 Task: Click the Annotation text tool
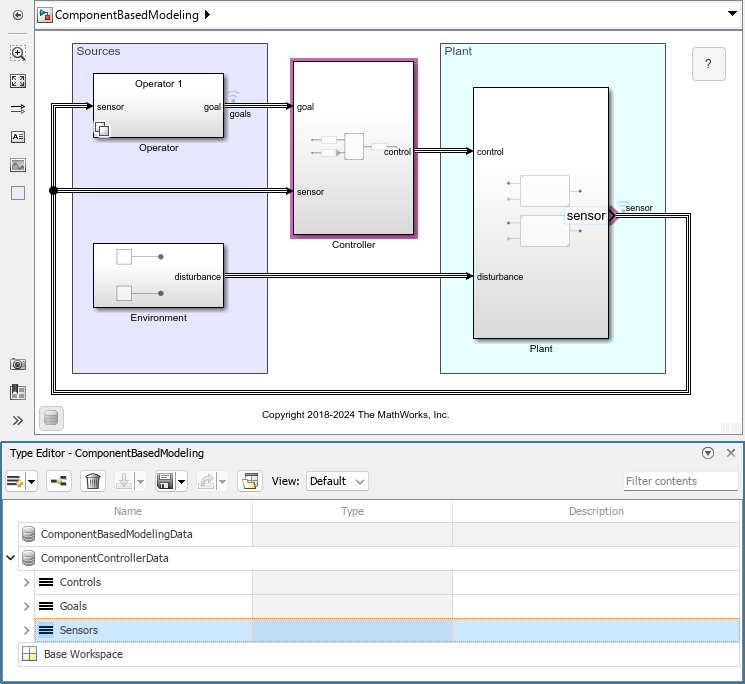pyautogui.click(x=18, y=137)
